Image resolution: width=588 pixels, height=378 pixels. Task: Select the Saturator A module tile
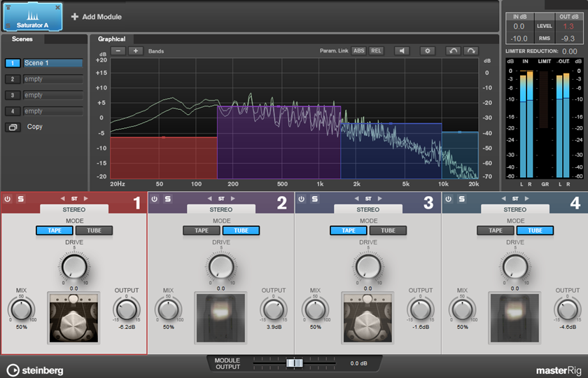[x=33, y=17]
